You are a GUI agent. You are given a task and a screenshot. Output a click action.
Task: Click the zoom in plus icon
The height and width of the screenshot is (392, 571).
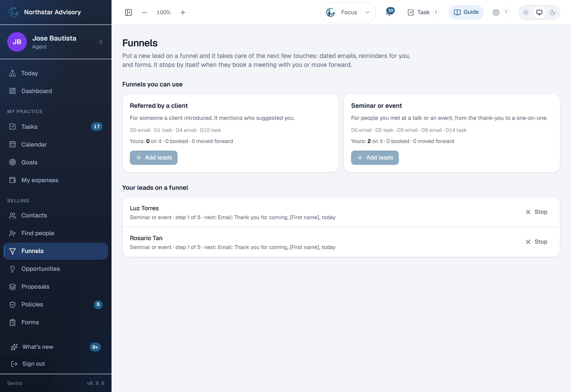(183, 12)
